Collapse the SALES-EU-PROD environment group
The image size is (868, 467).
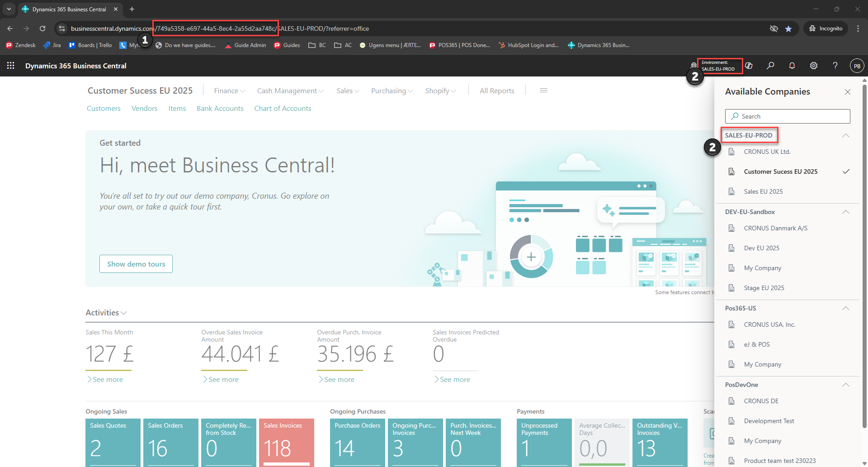pyautogui.click(x=846, y=135)
